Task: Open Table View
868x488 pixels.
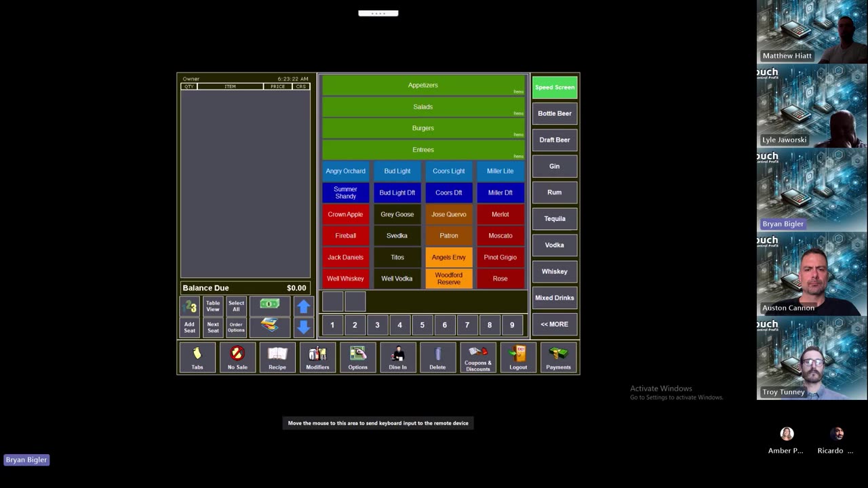Action: click(x=213, y=306)
